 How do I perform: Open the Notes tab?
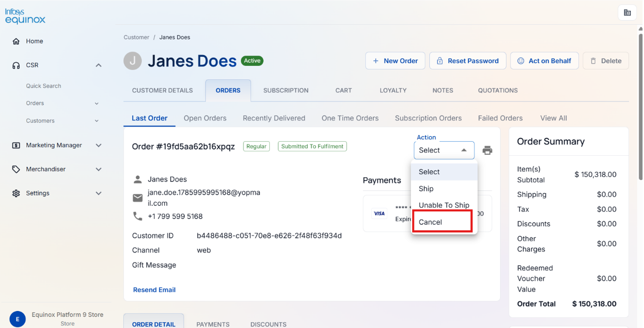pyautogui.click(x=443, y=91)
